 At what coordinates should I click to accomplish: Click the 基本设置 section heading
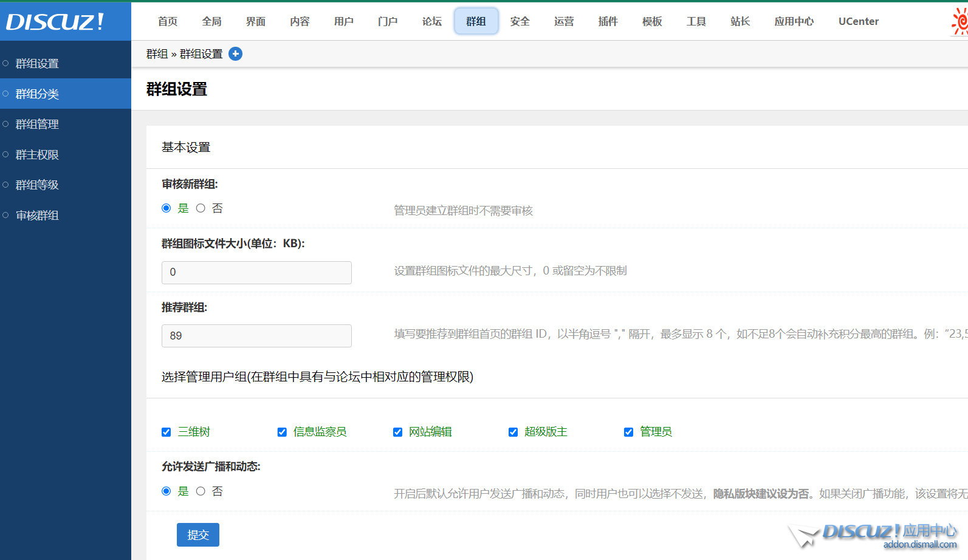tap(186, 147)
